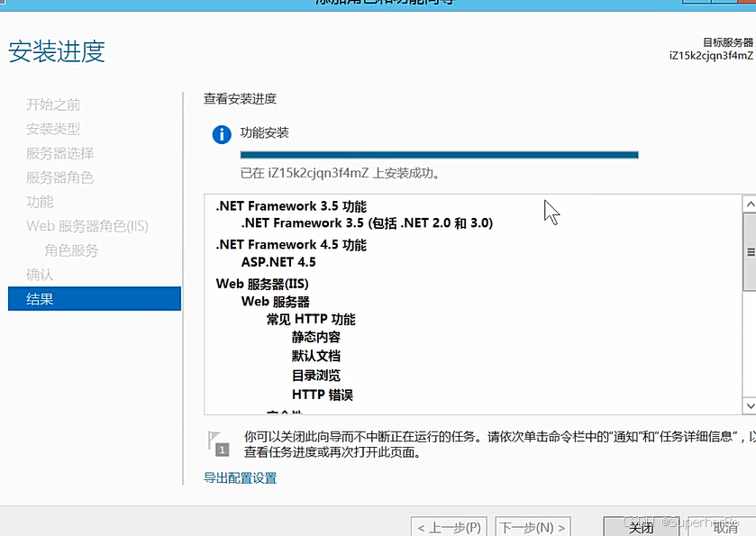
Task: Click the blue information icon beside 功能安装
Action: (x=222, y=134)
